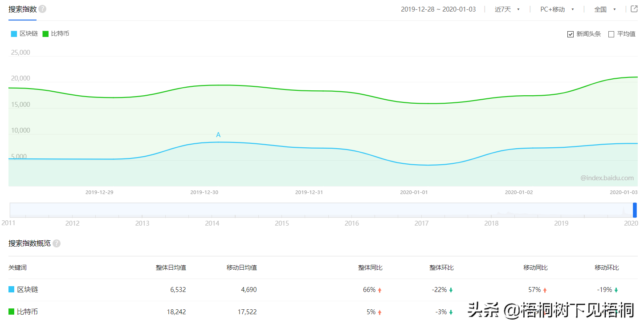
Task: Click the value 18,242 in 比特币 row
Action: pyautogui.click(x=176, y=312)
